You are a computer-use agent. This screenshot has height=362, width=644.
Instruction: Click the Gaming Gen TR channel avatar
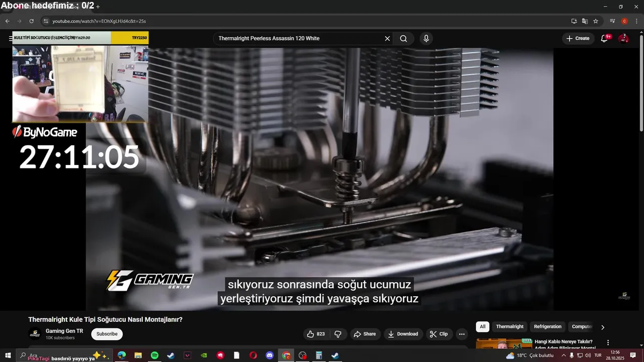click(35, 334)
